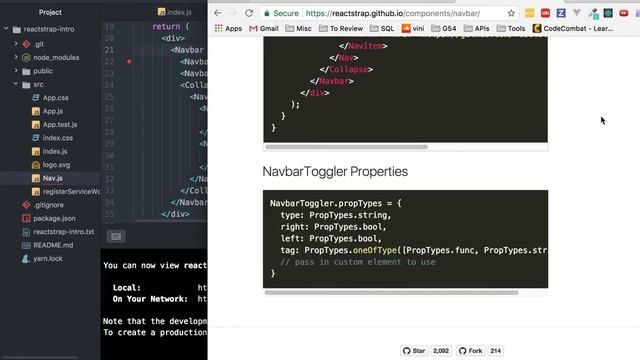Click the red extension icon beside the yellow one
The width and height of the screenshot is (640, 360).
(x=545, y=13)
